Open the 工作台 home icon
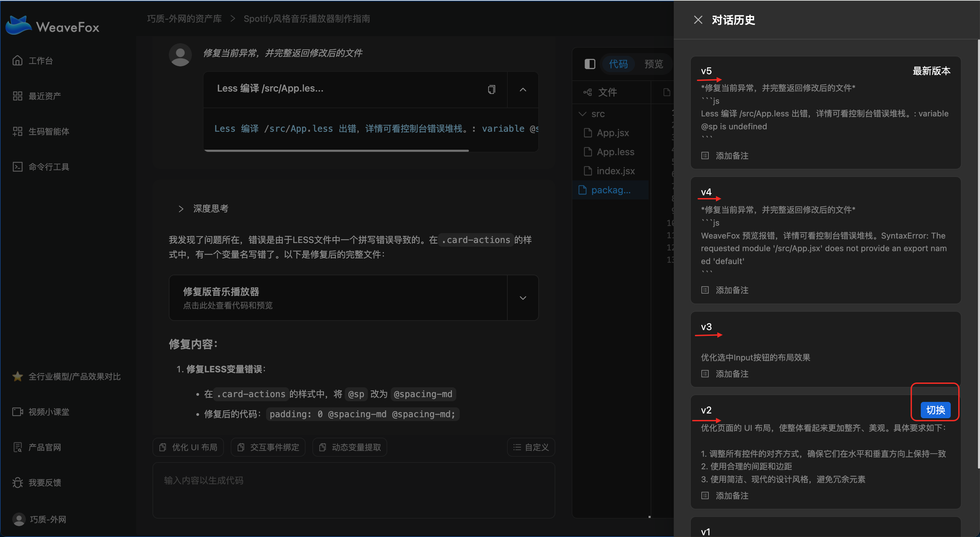 17,61
